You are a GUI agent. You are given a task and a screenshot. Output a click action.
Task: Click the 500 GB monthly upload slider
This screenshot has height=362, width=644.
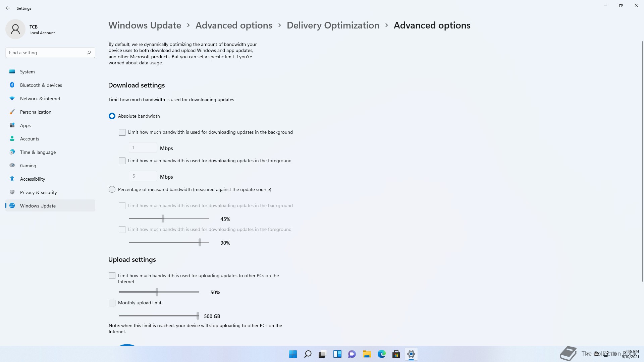click(x=159, y=316)
